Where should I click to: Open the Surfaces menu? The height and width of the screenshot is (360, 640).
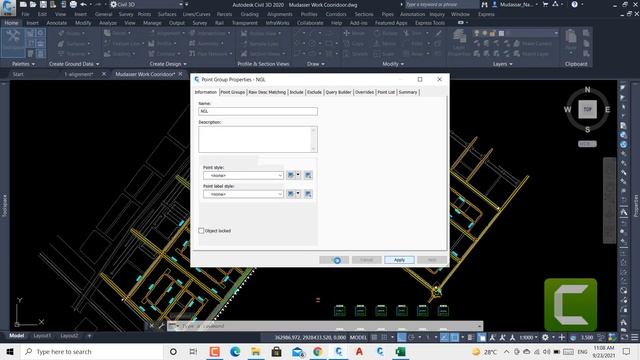[x=167, y=14]
